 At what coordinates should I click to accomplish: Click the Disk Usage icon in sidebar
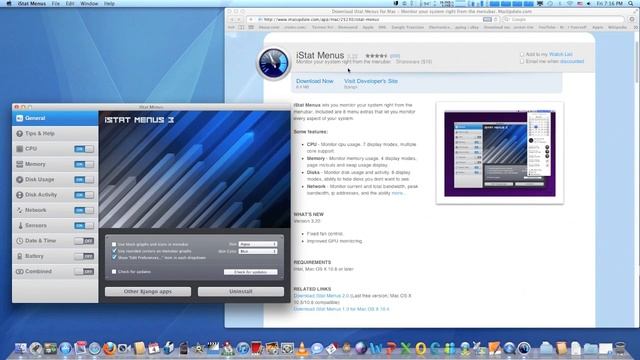click(x=19, y=179)
